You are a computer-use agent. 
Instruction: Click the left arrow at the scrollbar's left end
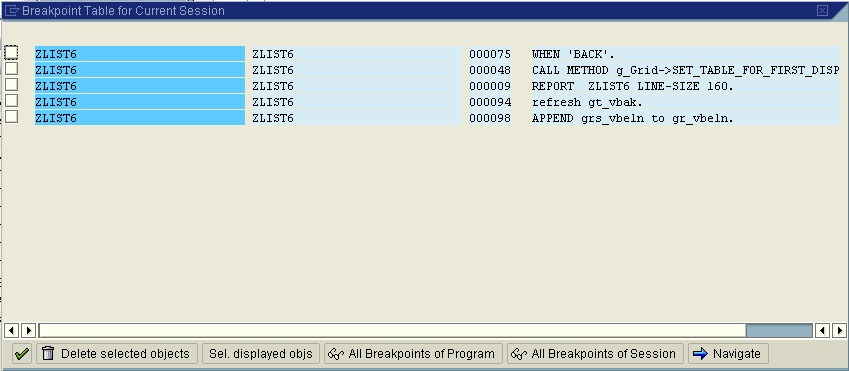pyautogui.click(x=11, y=330)
